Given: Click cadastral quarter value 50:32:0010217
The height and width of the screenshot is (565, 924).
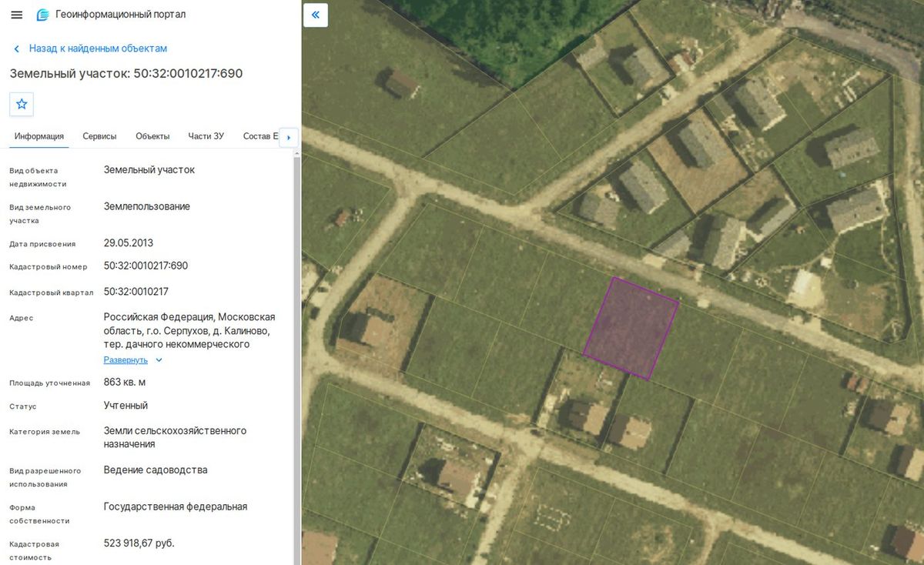Looking at the screenshot, I should pos(136,292).
